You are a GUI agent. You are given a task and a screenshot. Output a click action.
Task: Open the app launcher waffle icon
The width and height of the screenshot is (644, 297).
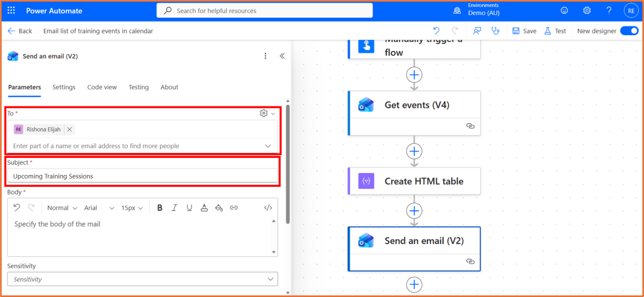point(12,11)
